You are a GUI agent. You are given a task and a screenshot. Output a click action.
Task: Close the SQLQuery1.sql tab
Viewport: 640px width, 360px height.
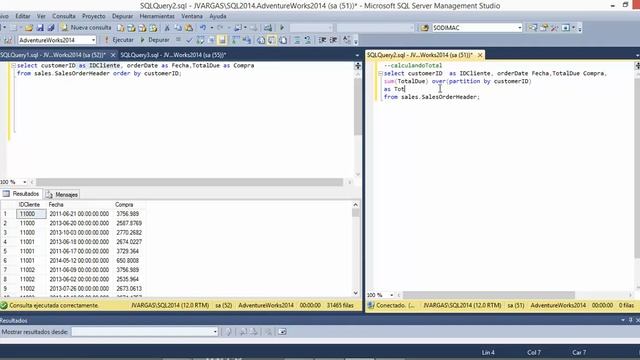pyautogui.click(x=113, y=55)
